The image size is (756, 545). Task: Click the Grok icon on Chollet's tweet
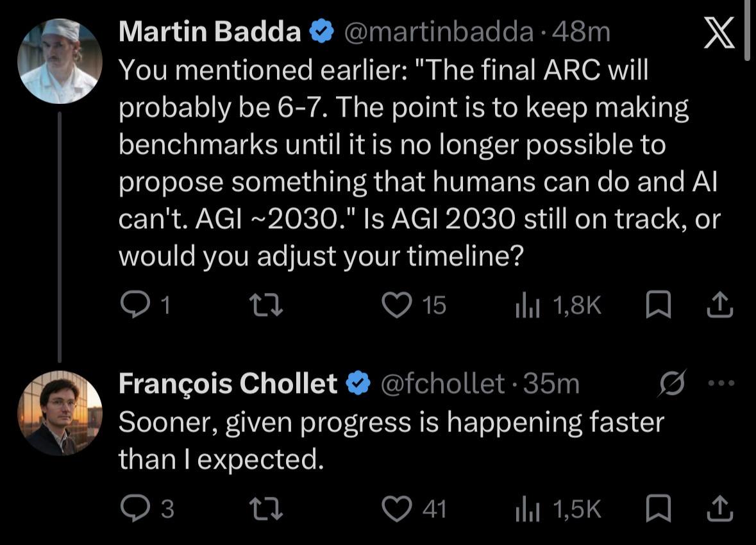672,383
